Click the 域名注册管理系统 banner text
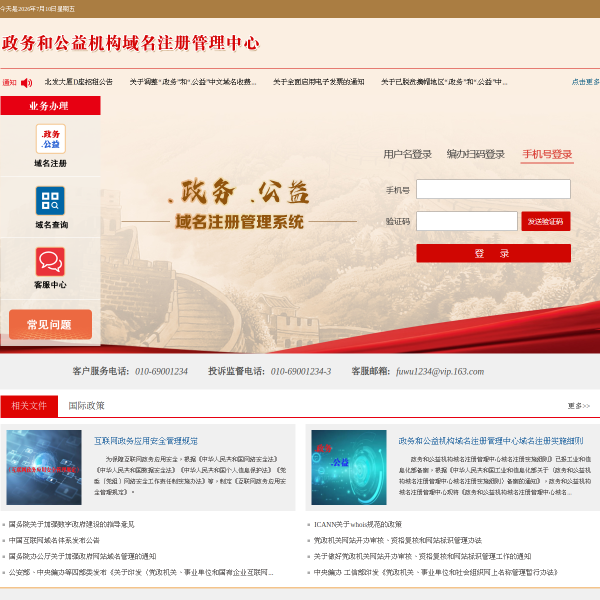This screenshot has height=600, width=600. (240, 222)
